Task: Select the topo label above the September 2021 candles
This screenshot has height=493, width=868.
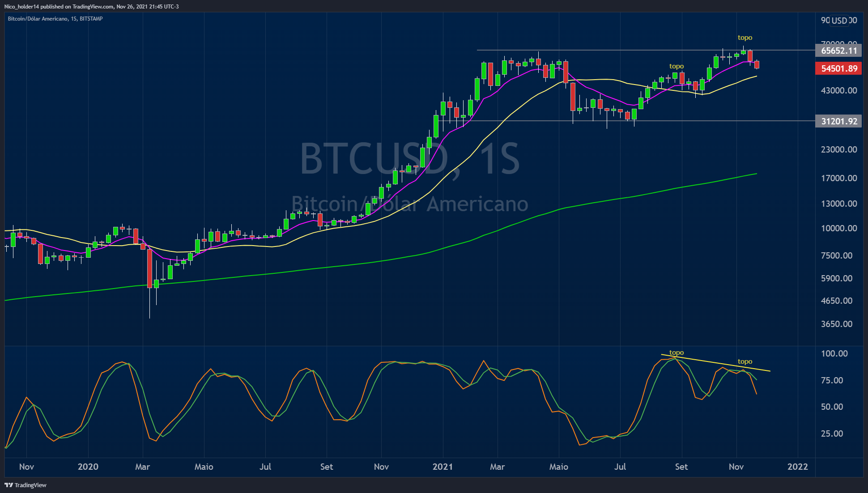Action: coord(677,66)
